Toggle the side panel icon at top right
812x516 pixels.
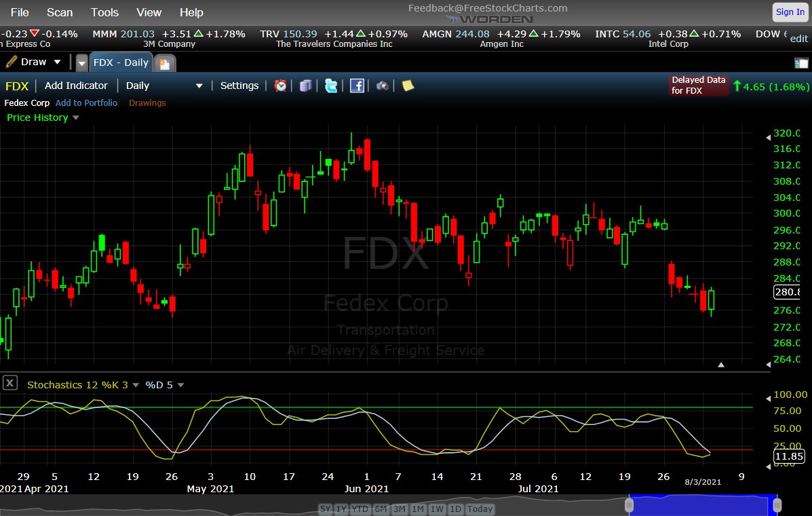click(800, 63)
